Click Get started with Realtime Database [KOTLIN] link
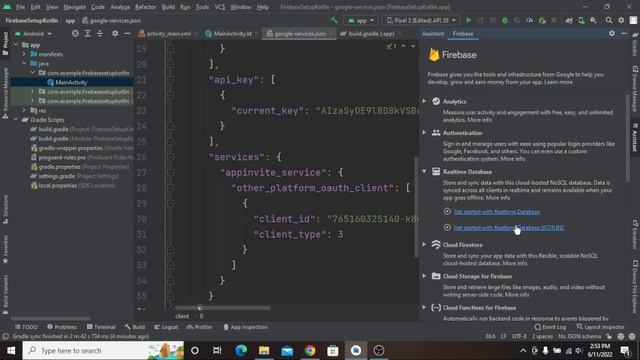Screen dimensions: 640x360 pos(509,227)
